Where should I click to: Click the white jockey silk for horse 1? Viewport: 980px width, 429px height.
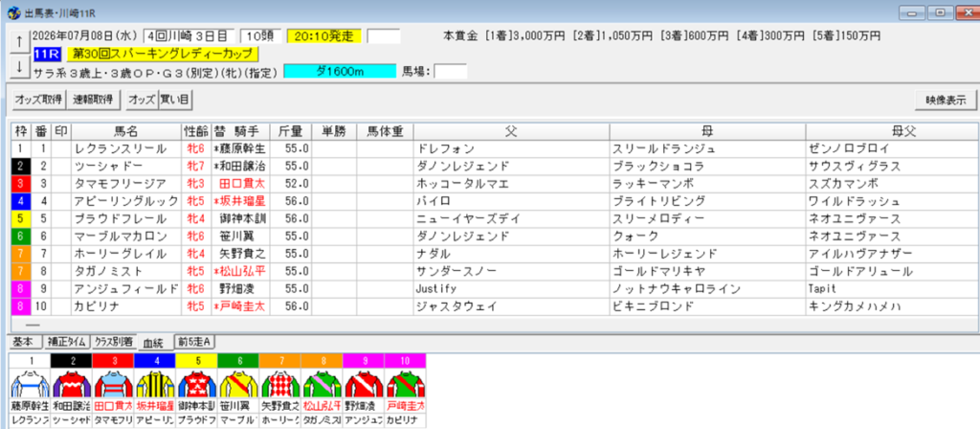[30, 383]
